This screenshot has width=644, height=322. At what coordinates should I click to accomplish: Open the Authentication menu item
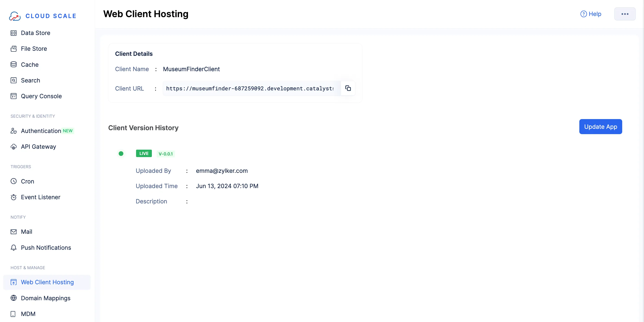(41, 131)
